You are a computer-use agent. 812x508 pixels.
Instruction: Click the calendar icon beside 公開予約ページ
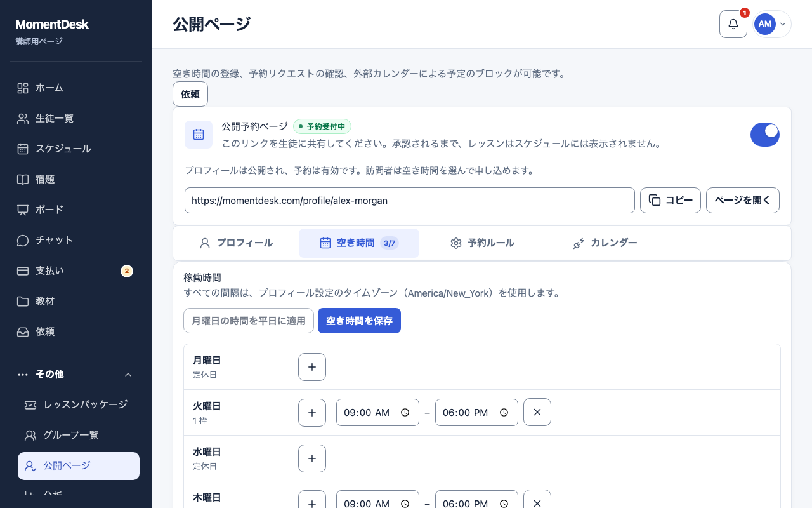point(199,135)
